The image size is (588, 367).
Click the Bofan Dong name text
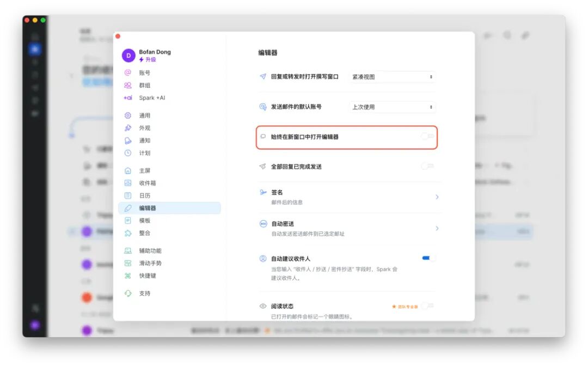(155, 52)
